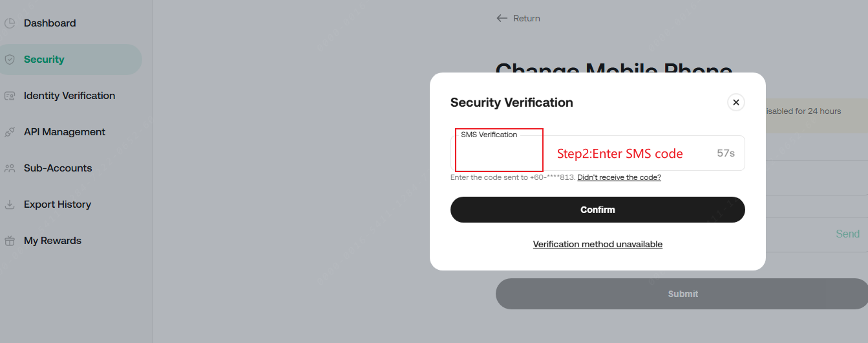Viewport: 868px width, 343px height.
Task: Select Sub-Accounts in the sidebar
Action: [x=58, y=168]
